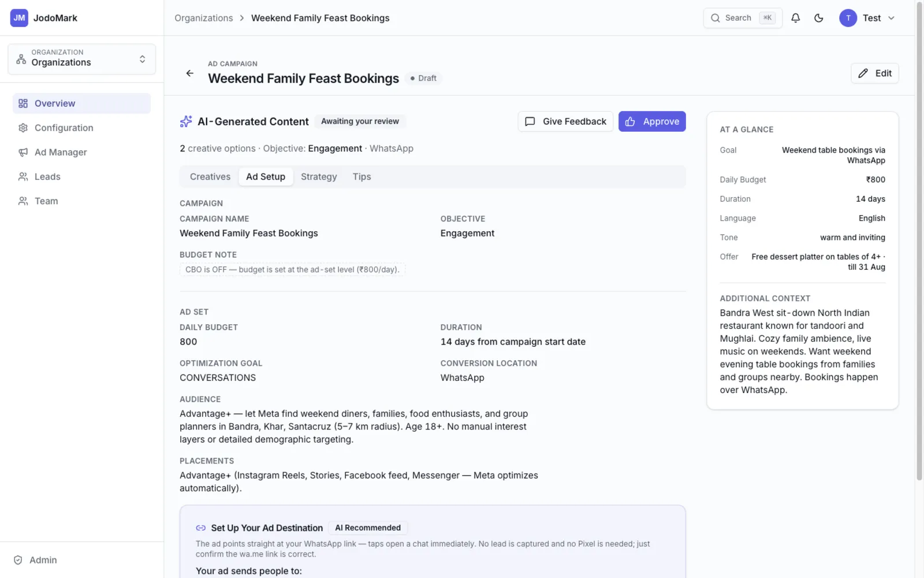Click the Engagement objective value under OBJECTIVE
The width and height of the screenshot is (924, 578).
coord(467,234)
